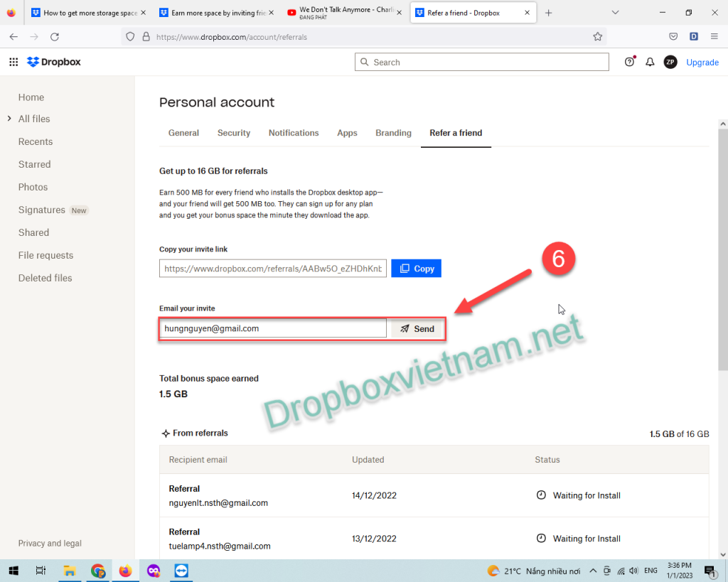Copy the invite link with the Copy button
728x582 pixels.
pos(416,268)
